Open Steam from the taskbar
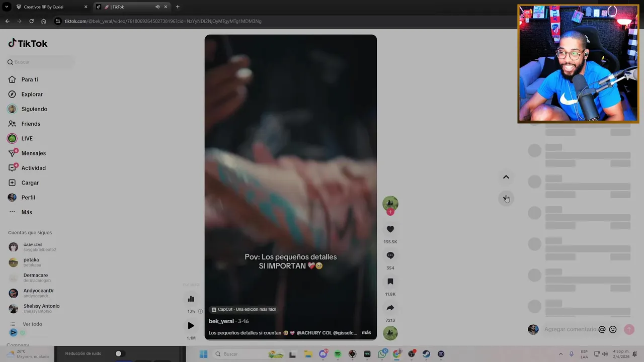This screenshot has width=644, height=362. (426, 354)
